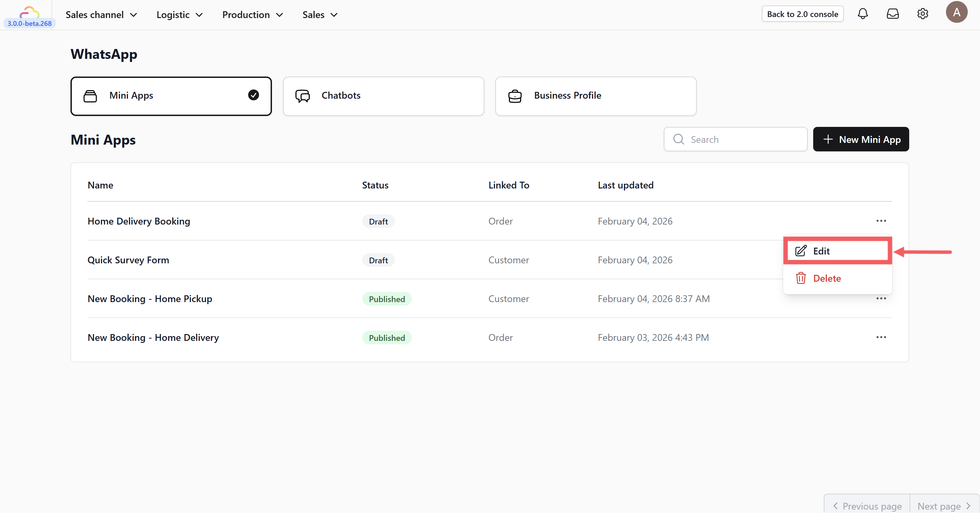
Task: Click Published badge for New Booking - Home Delivery
Action: (387, 338)
